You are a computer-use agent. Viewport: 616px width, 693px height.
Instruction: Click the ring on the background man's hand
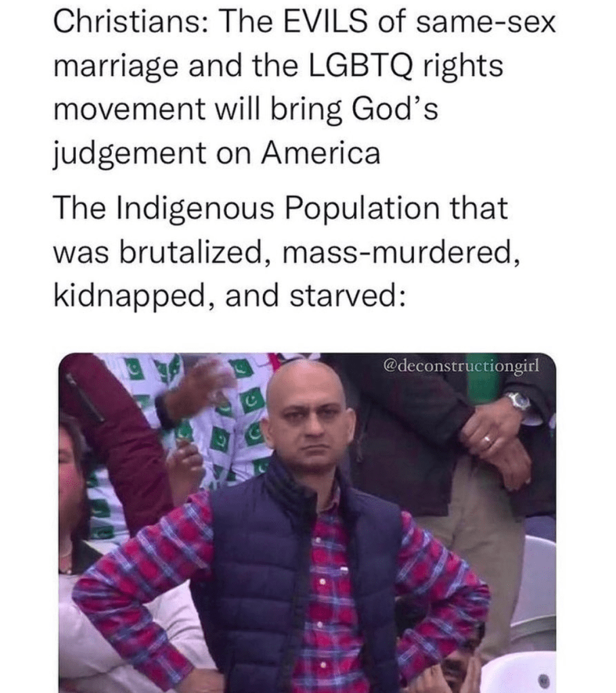486,440
